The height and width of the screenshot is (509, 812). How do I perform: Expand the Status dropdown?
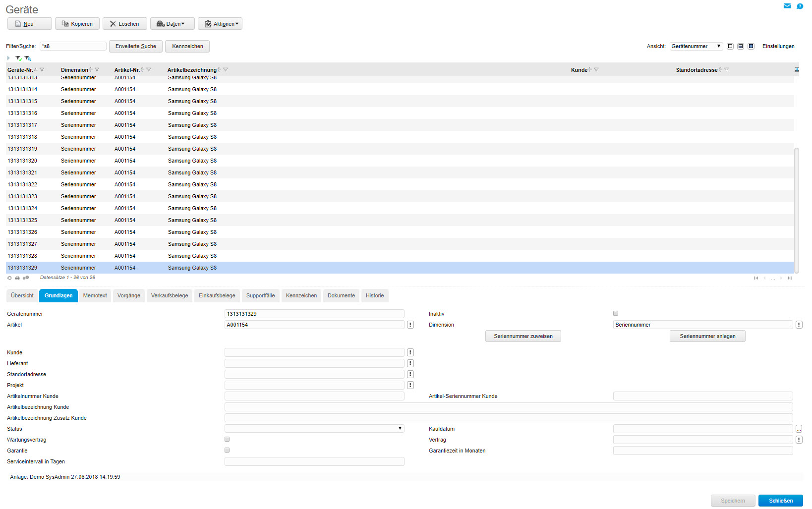coord(314,428)
